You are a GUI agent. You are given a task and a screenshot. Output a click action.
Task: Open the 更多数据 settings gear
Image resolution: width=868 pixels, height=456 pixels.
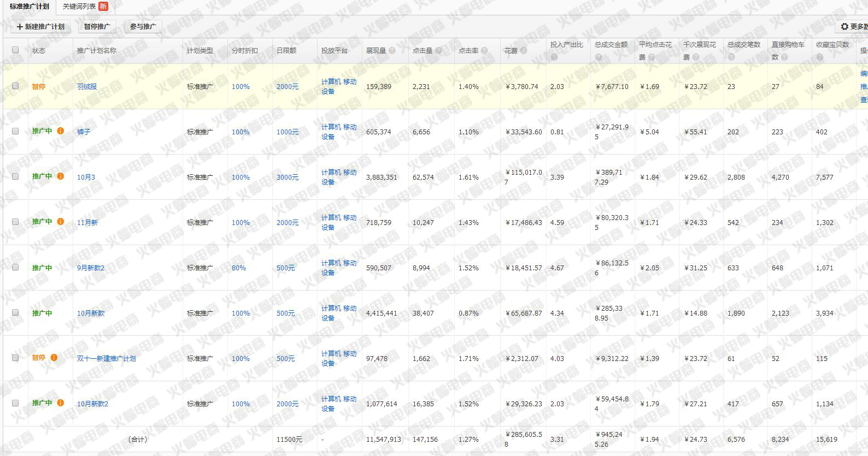(853, 26)
